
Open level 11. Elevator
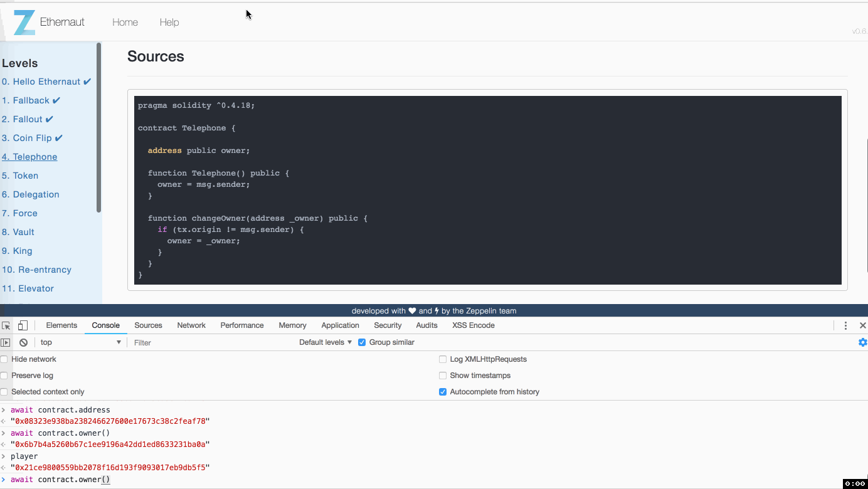coord(28,288)
